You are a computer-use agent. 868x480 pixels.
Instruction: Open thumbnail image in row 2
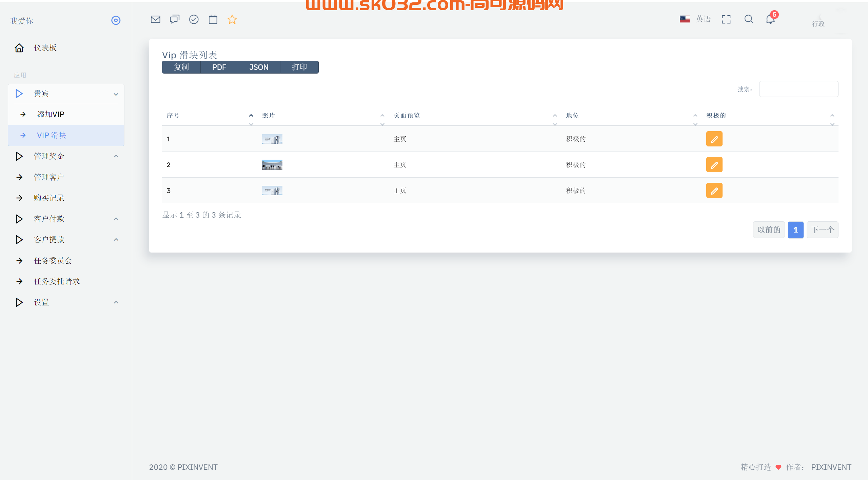tap(272, 165)
